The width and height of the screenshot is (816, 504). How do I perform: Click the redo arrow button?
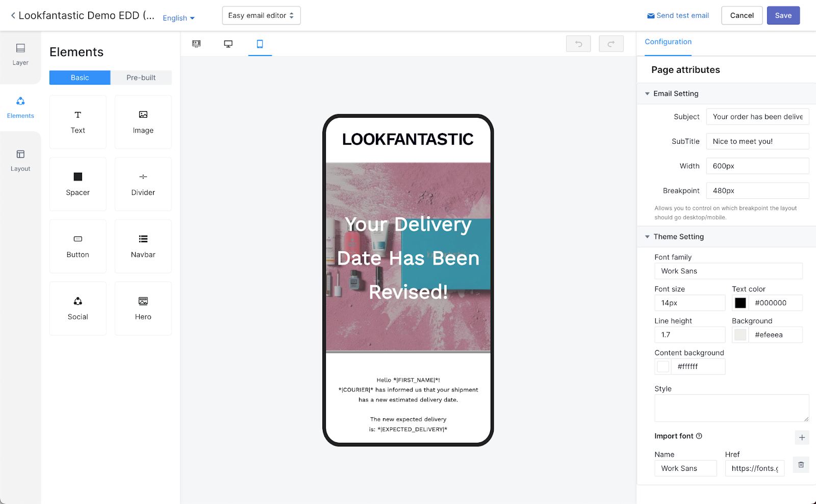611,44
